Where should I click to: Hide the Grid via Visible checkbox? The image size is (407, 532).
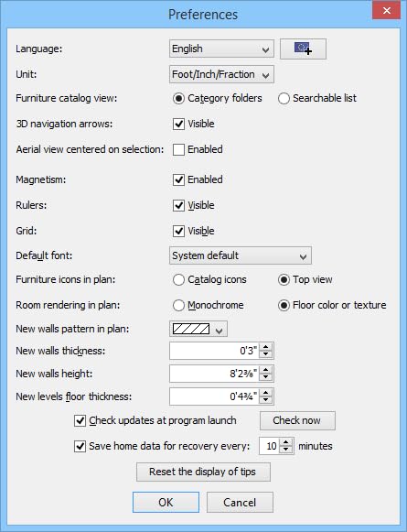(178, 231)
